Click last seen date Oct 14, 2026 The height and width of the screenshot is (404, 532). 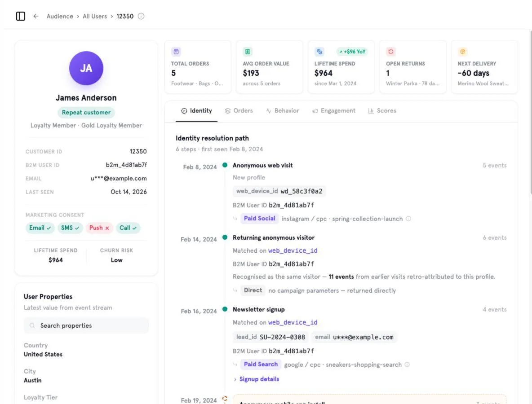129,192
